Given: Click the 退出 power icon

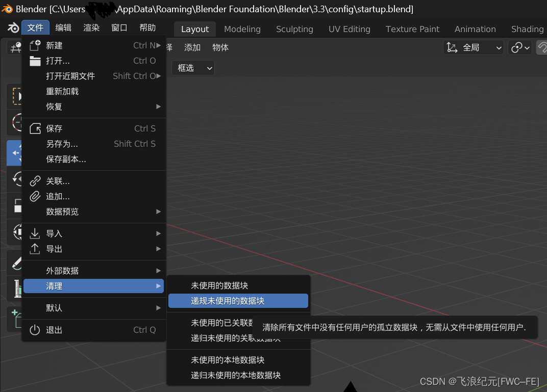Looking at the screenshot, I should (x=35, y=330).
